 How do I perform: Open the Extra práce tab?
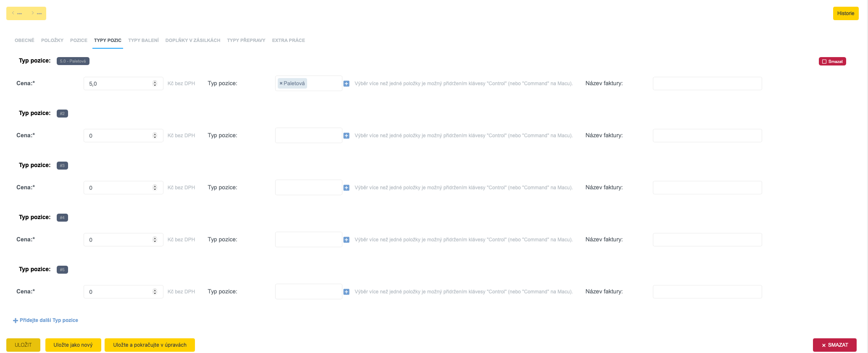point(288,40)
